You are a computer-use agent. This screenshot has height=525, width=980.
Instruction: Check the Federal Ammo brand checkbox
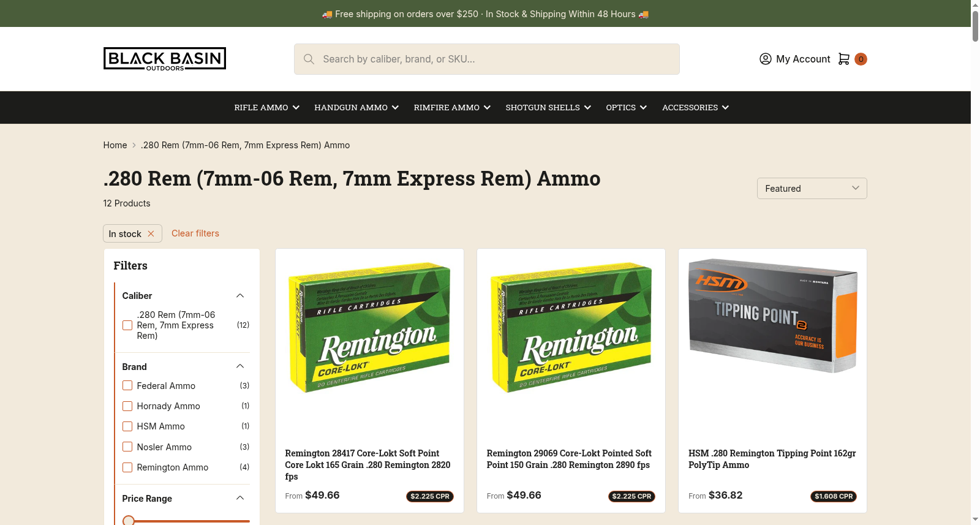[x=127, y=385]
